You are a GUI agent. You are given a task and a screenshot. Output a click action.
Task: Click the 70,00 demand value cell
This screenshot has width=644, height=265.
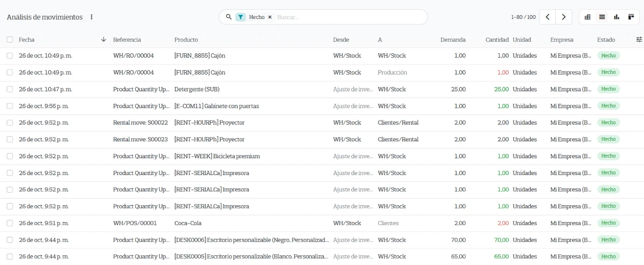[x=458, y=240]
